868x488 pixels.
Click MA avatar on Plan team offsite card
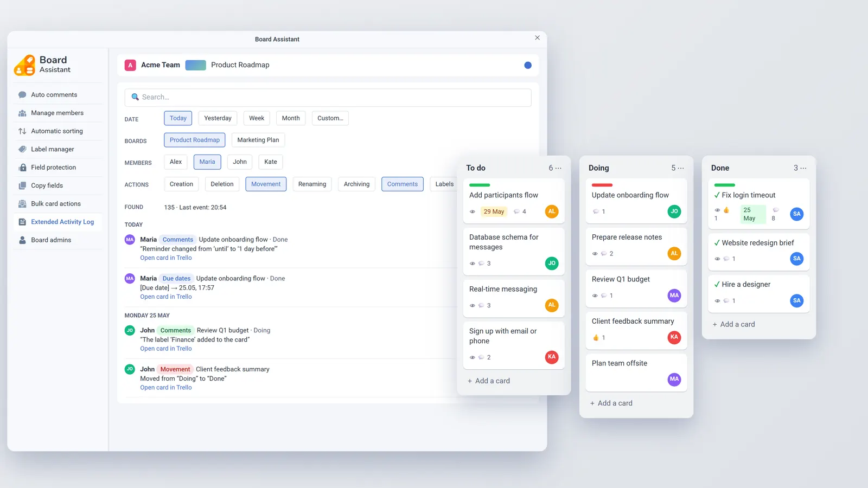(x=674, y=379)
